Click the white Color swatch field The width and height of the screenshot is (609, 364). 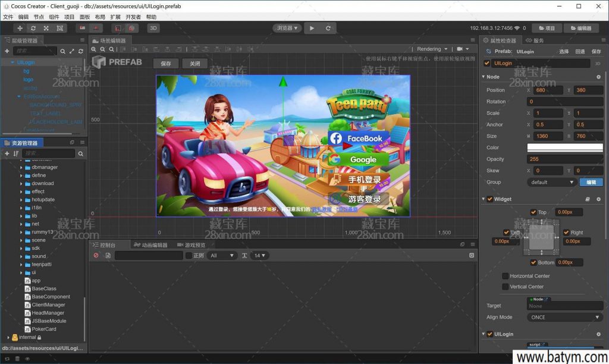click(x=564, y=148)
